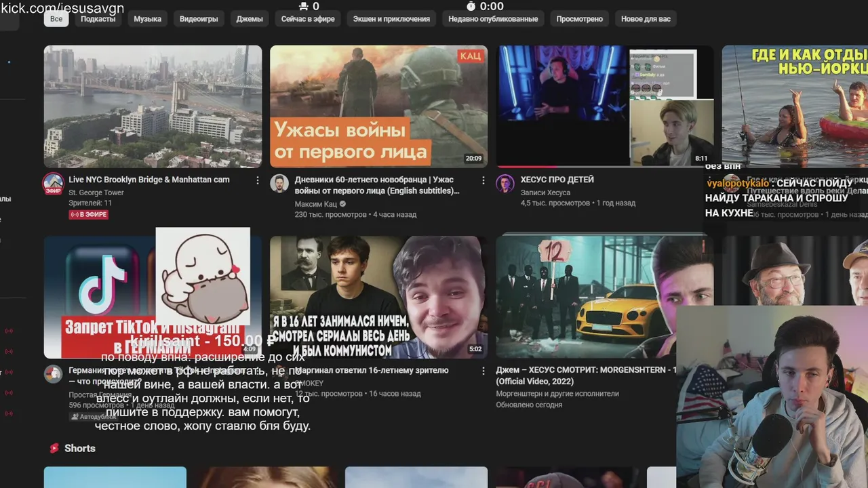Click the '4,5 тыс. просмотров' text
This screenshot has width=868, height=488.
click(x=555, y=203)
